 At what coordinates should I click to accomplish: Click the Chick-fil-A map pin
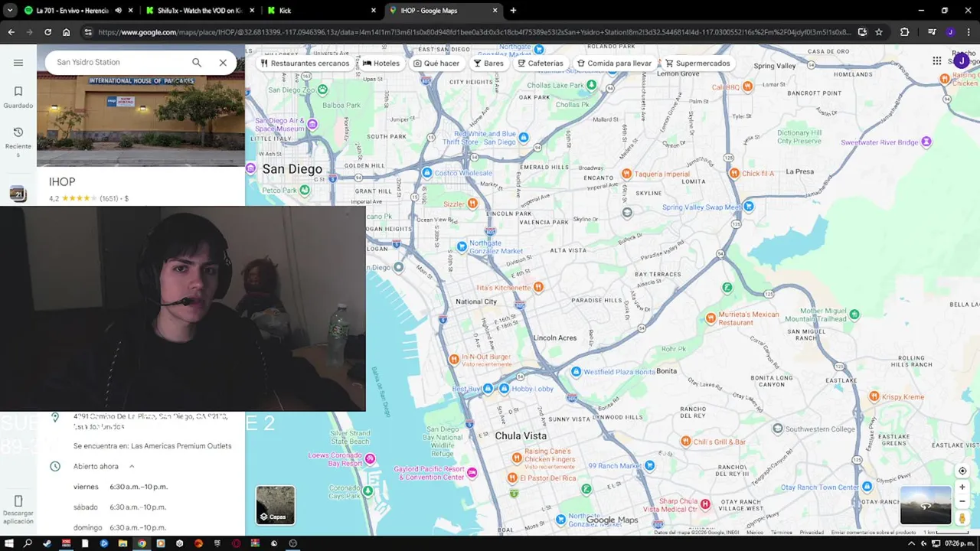[x=734, y=173]
